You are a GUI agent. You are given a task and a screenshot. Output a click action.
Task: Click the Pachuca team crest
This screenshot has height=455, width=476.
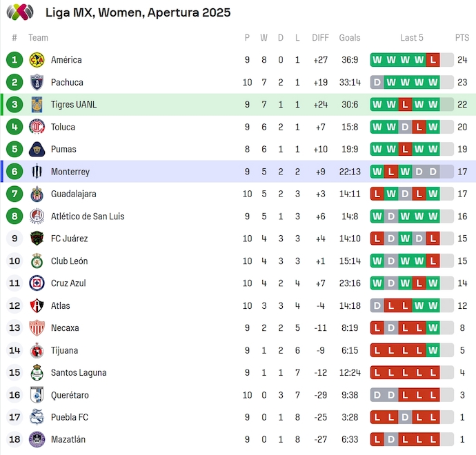tap(37, 82)
